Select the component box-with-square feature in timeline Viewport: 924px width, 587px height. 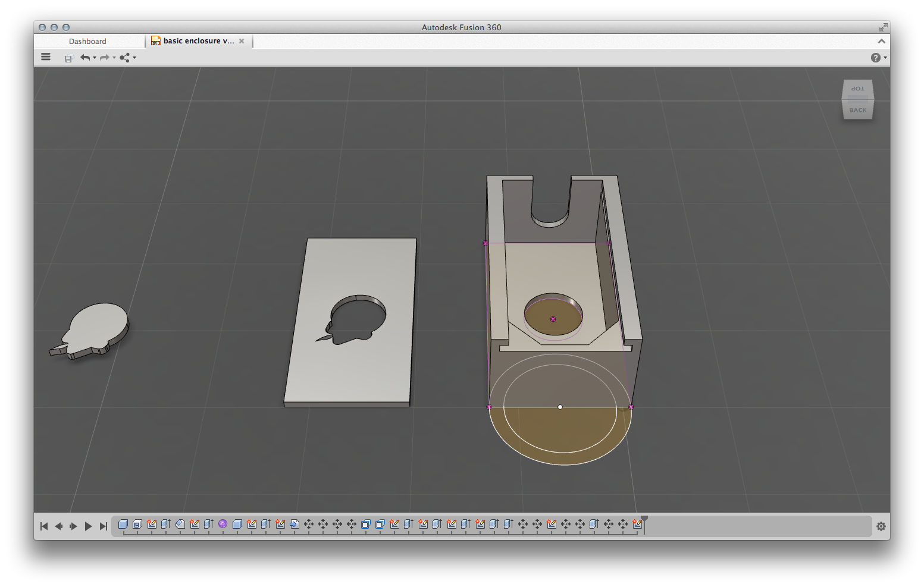[x=137, y=524]
